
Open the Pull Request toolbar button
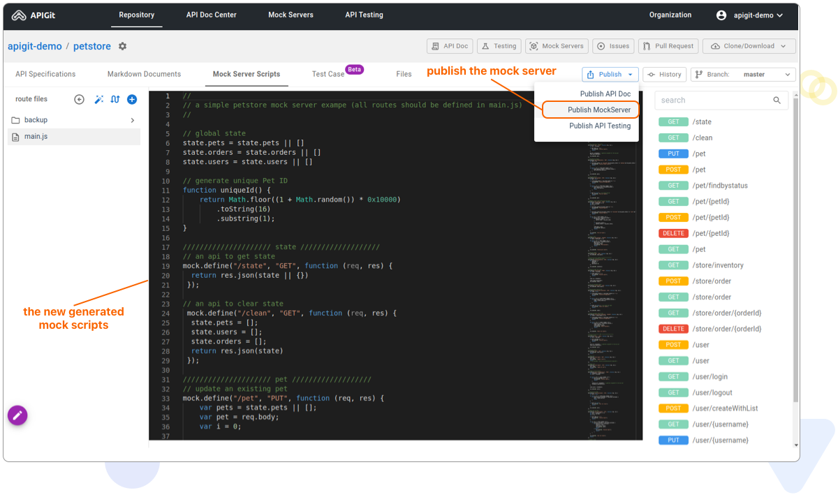tap(668, 46)
